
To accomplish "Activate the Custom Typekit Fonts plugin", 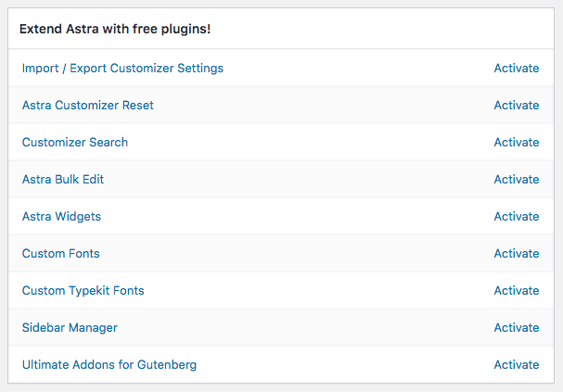I will [516, 291].
